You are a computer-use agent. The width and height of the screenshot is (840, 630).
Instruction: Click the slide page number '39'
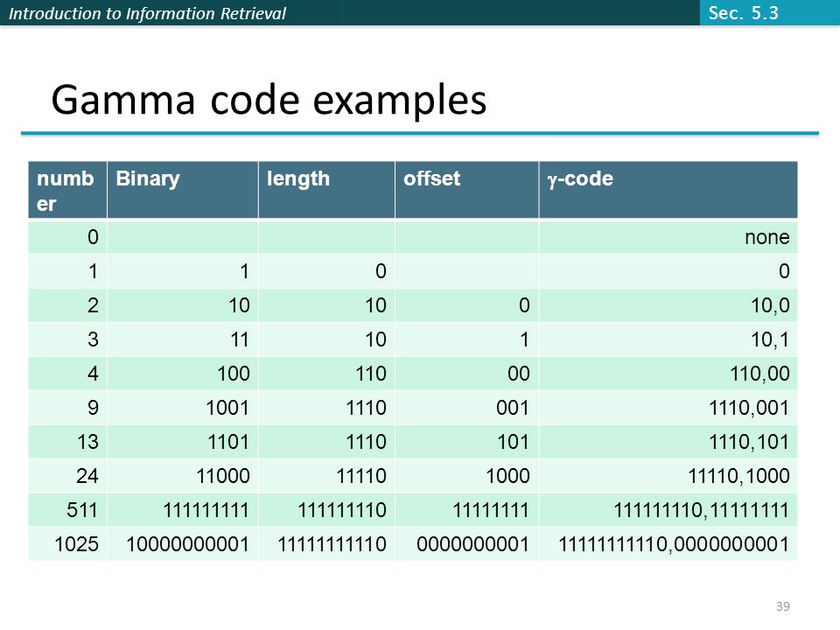(x=782, y=606)
